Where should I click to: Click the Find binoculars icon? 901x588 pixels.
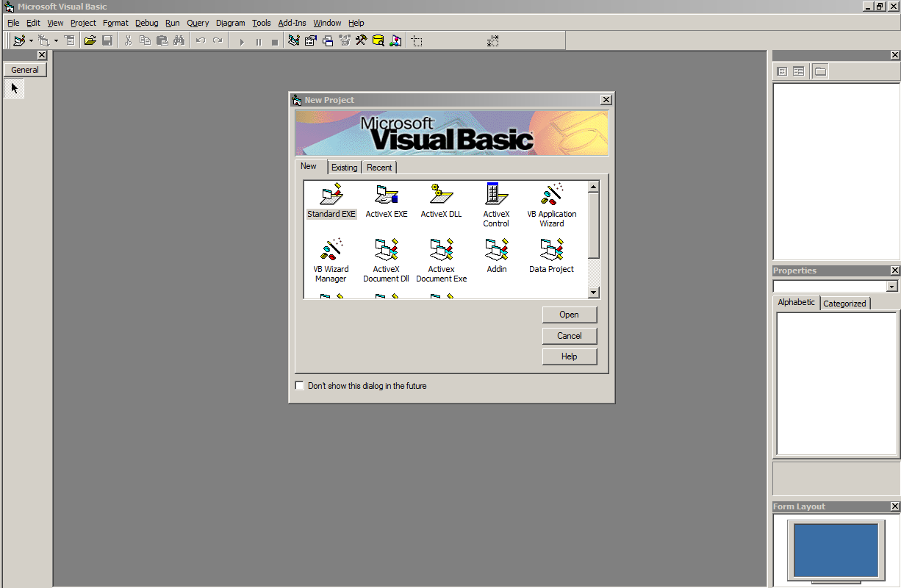[179, 41]
